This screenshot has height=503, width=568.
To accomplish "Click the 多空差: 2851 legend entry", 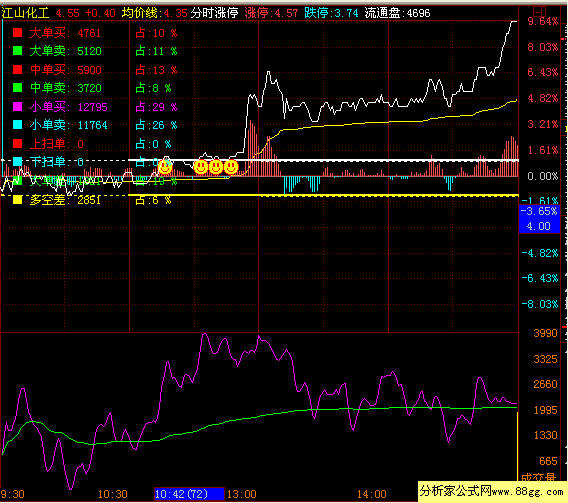I will [65, 200].
